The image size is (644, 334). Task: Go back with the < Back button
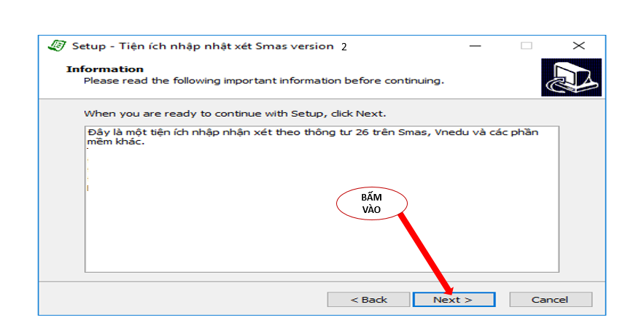coord(368,300)
